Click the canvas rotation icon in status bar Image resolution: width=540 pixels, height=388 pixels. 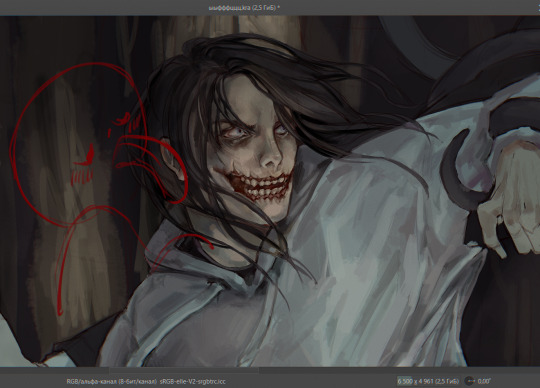[469, 381]
